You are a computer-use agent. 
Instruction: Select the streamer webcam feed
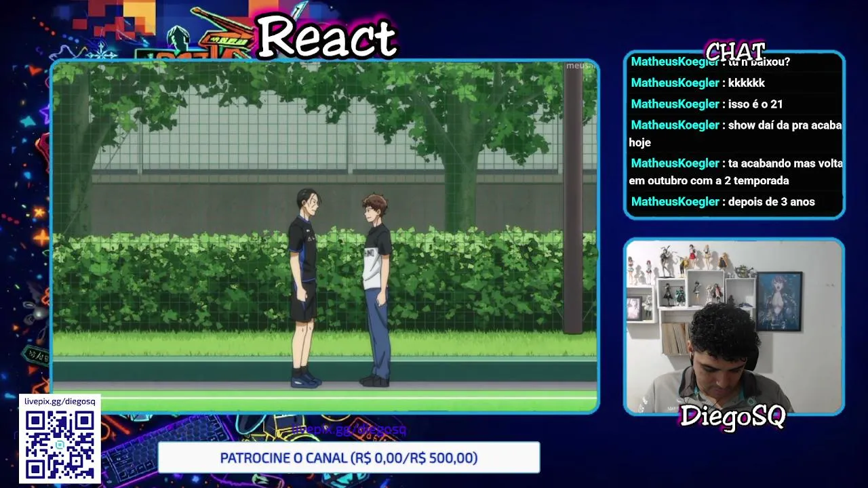pyautogui.click(x=734, y=326)
